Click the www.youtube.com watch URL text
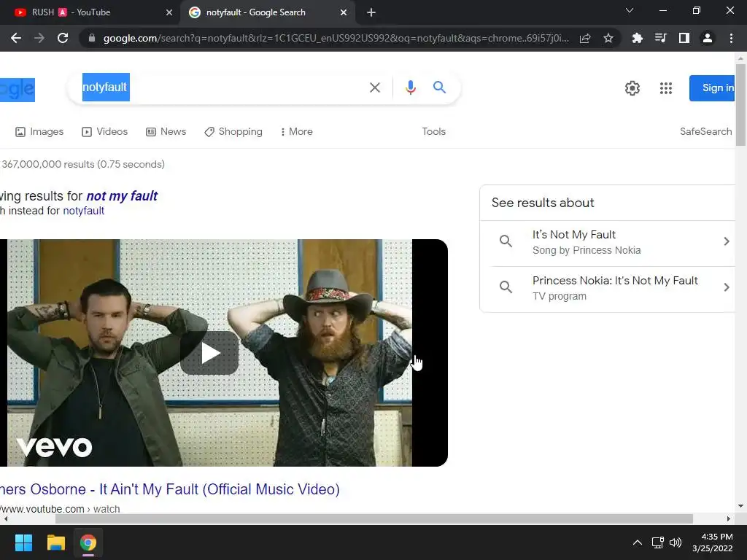This screenshot has height=560, width=747. 60,508
